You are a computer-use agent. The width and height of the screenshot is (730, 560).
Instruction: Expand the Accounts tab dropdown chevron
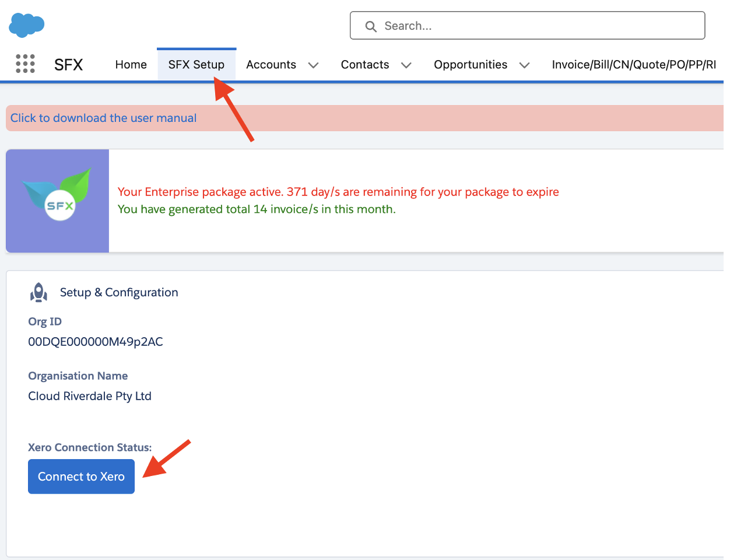(x=313, y=65)
